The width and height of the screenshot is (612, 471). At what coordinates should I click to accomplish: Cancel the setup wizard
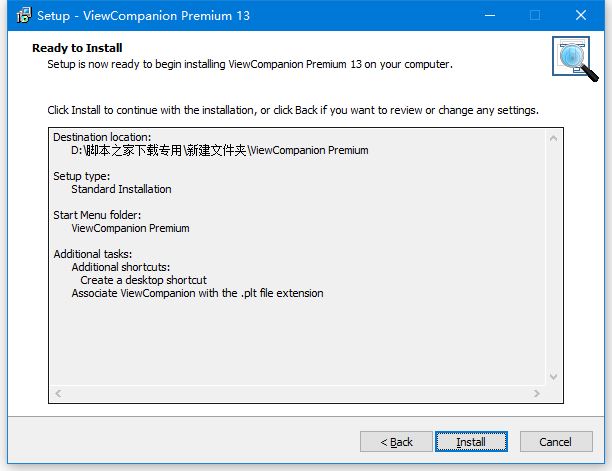click(x=556, y=442)
